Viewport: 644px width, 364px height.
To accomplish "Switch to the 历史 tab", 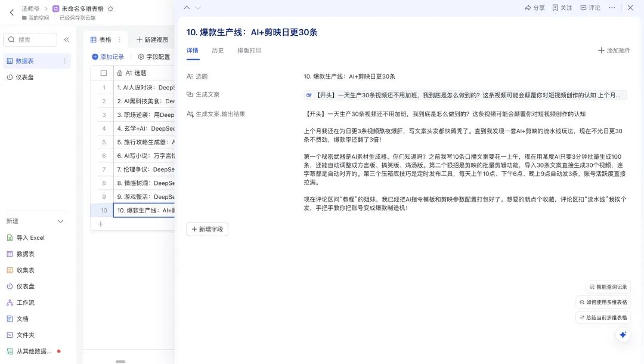I will pos(218,51).
